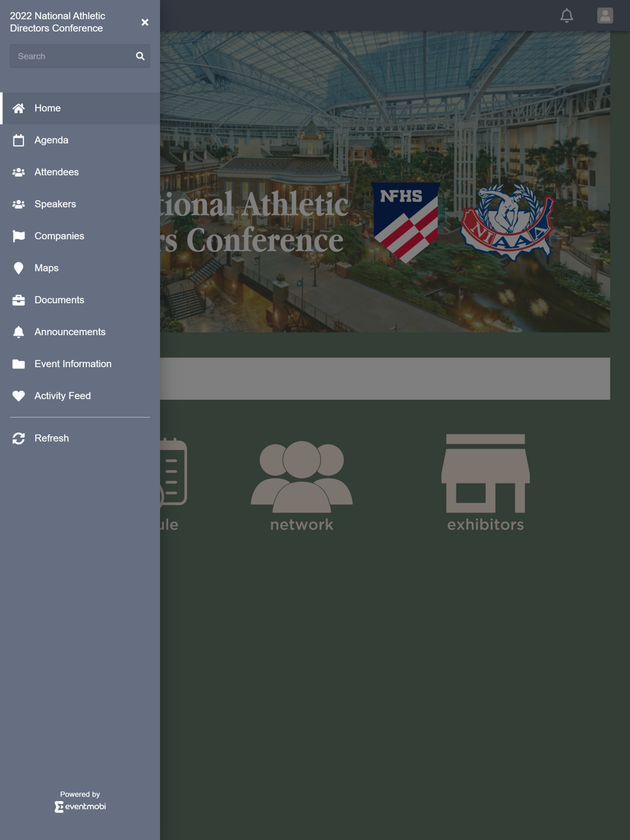Click the NIAAA emblem logo
630x840 pixels.
(508, 222)
